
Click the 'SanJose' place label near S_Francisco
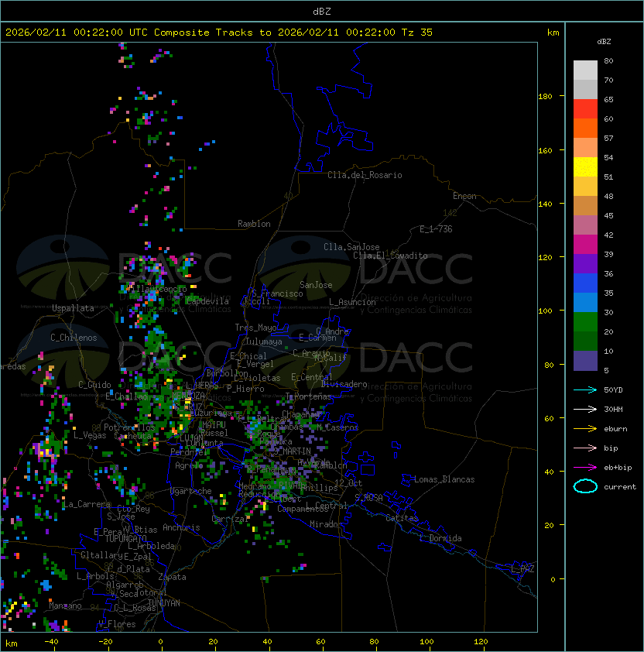point(316,285)
